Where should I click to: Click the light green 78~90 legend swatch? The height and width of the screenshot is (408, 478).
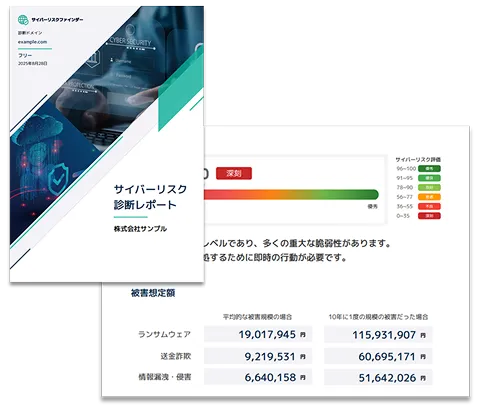(429, 187)
